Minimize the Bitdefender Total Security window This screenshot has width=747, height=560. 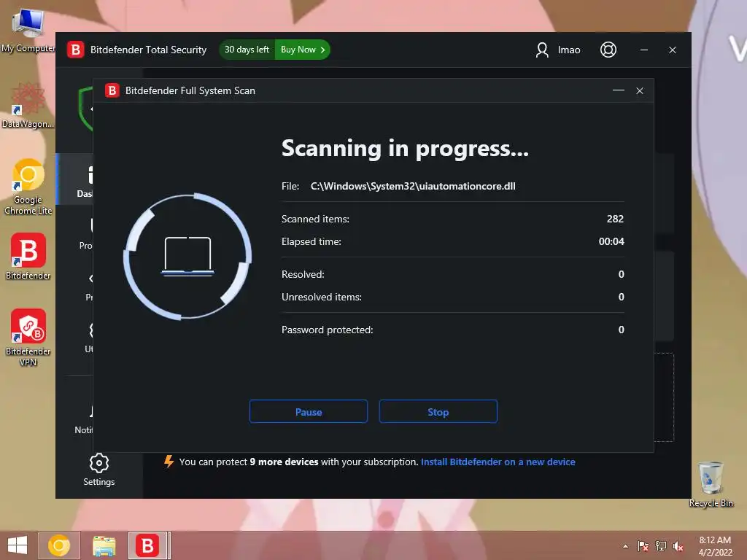point(644,50)
